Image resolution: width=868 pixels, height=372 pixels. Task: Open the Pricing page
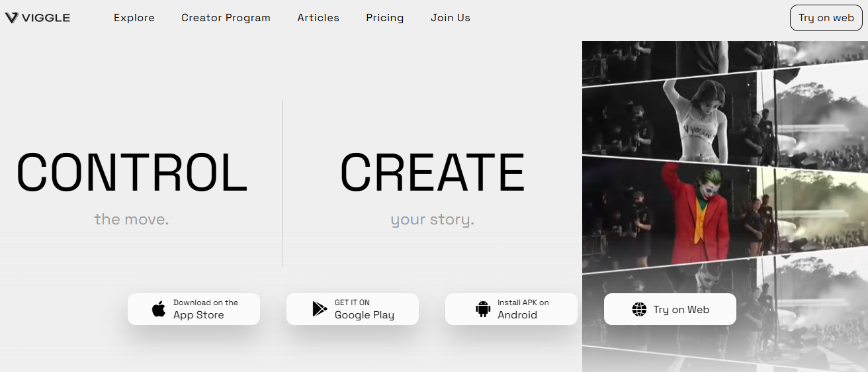point(384,18)
